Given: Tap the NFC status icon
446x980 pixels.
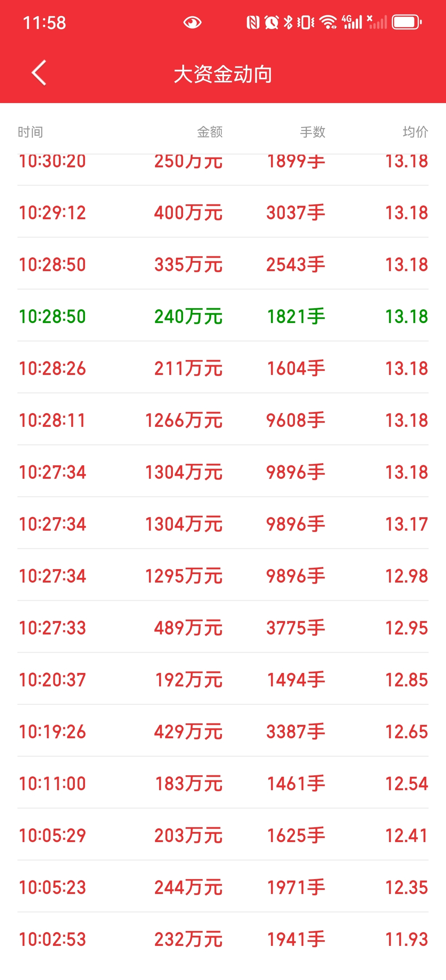Looking at the screenshot, I should pos(253,23).
